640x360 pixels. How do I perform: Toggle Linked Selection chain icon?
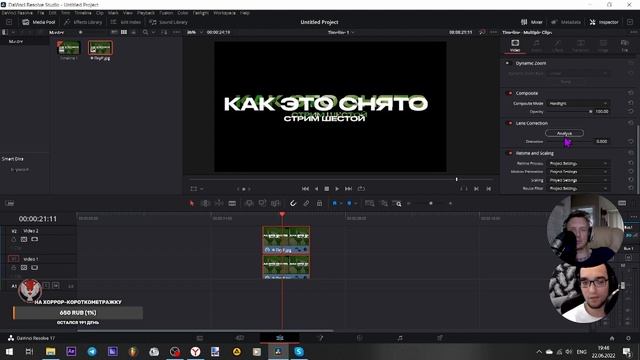[306, 203]
